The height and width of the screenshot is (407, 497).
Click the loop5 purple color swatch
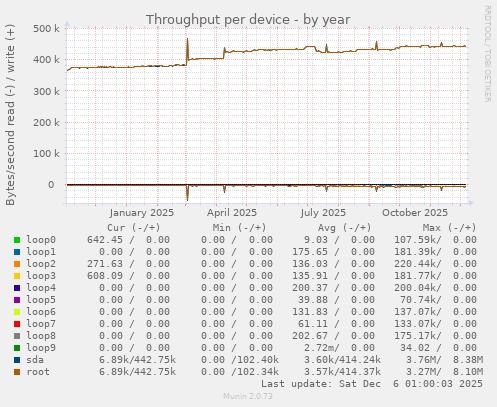pyautogui.click(x=17, y=300)
